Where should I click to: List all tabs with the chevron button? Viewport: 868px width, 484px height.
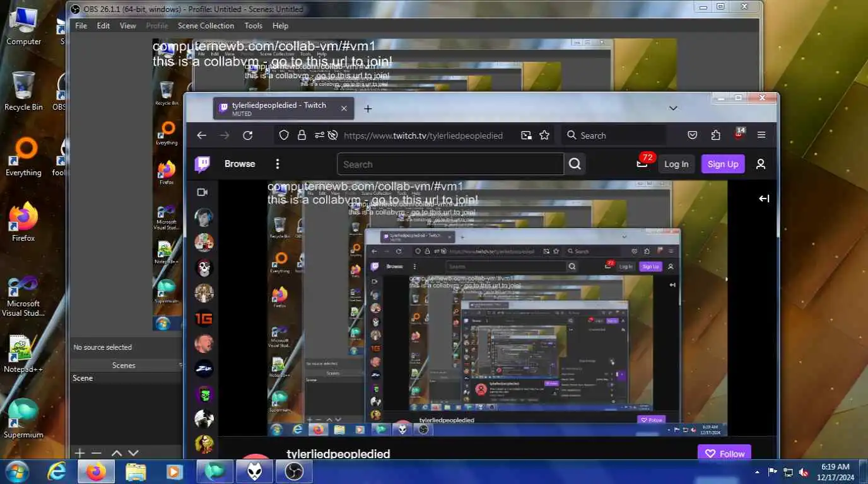[x=673, y=108]
